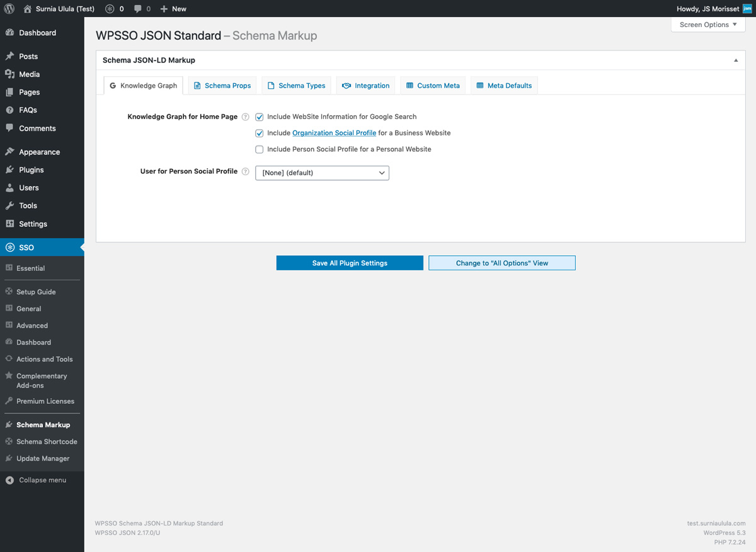Click the Setup Guide lifebuoy icon
The width and height of the screenshot is (756, 552).
(9, 292)
